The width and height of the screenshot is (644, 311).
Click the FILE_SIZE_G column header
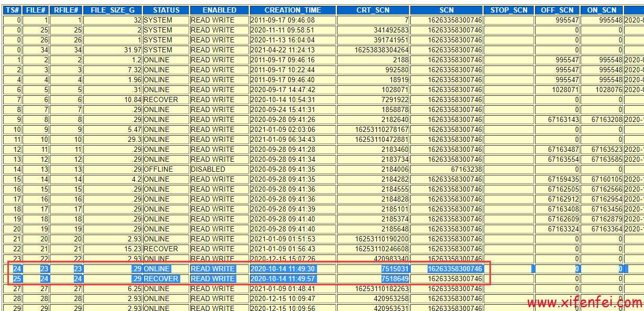click(x=113, y=10)
